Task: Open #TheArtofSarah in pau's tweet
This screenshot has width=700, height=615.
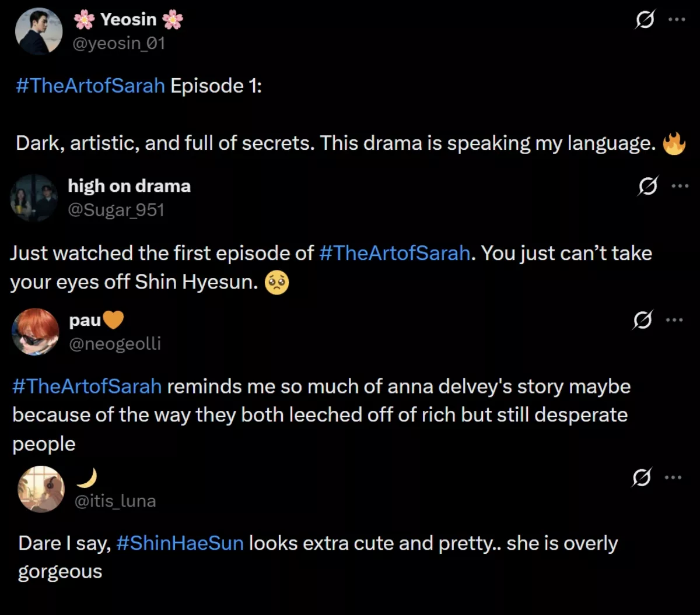Action: click(x=86, y=386)
